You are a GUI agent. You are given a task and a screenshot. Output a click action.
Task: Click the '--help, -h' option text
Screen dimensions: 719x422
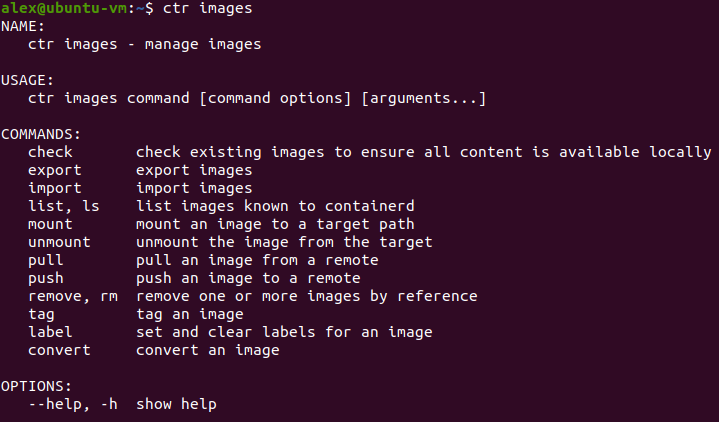(73, 404)
